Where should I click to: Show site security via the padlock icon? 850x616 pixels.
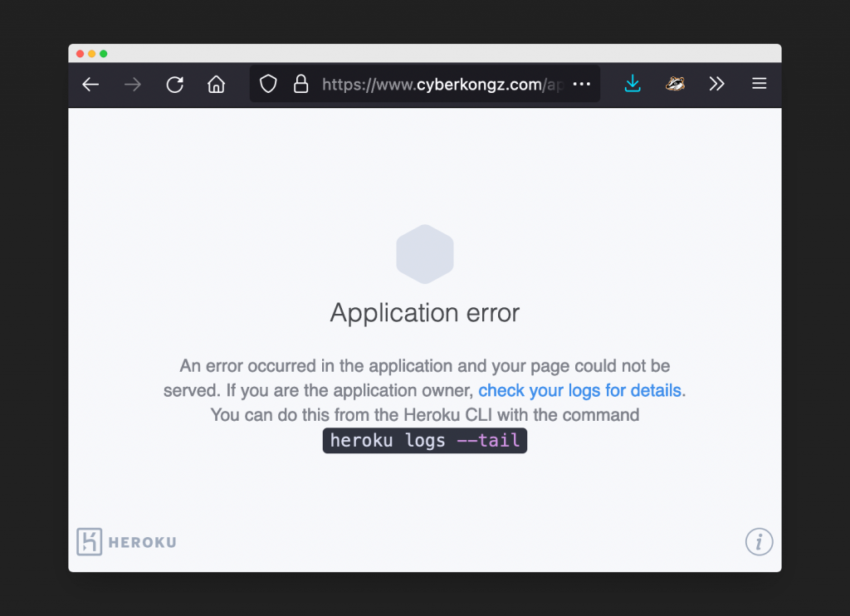300,84
